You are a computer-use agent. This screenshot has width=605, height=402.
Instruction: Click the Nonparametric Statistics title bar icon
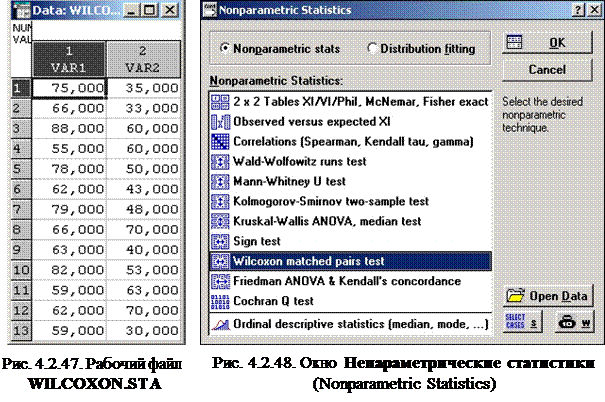point(210,10)
